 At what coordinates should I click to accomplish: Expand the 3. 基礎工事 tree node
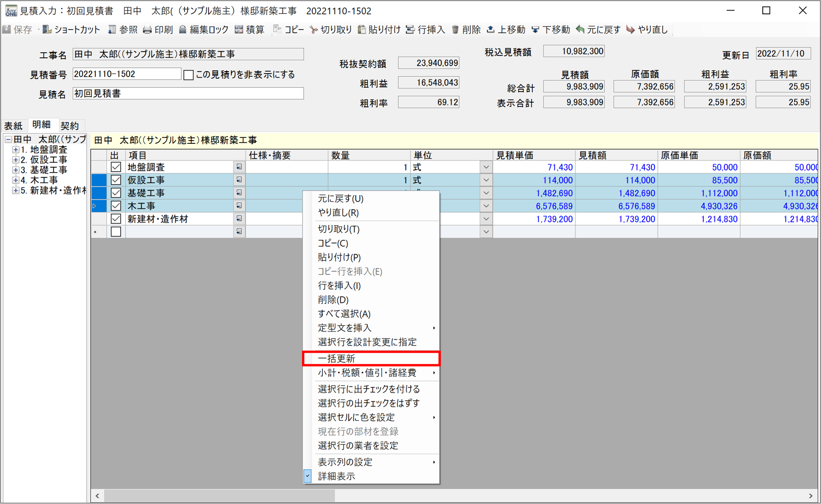[15, 170]
